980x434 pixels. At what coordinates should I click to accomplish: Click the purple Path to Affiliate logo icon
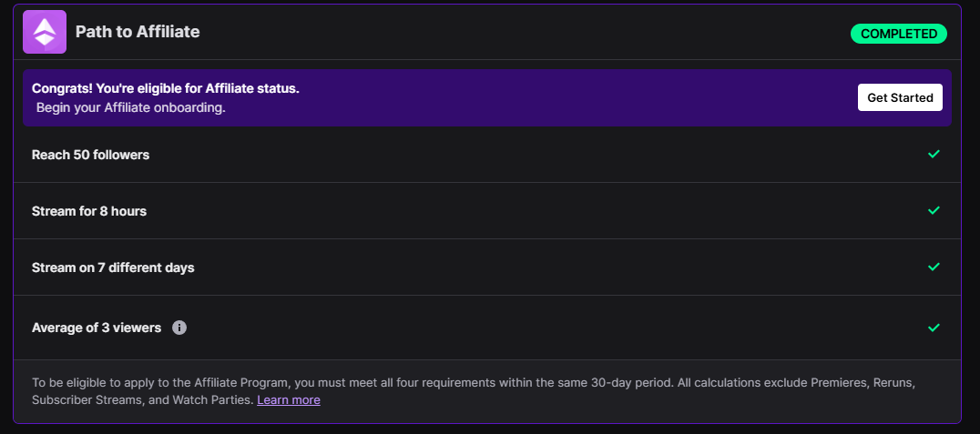[x=45, y=33]
